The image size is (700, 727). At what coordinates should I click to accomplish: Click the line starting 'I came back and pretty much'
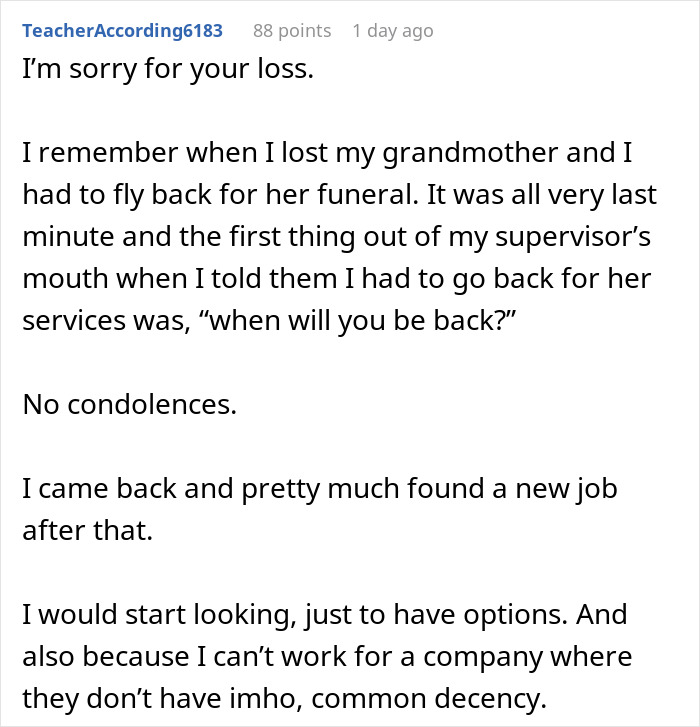point(320,489)
